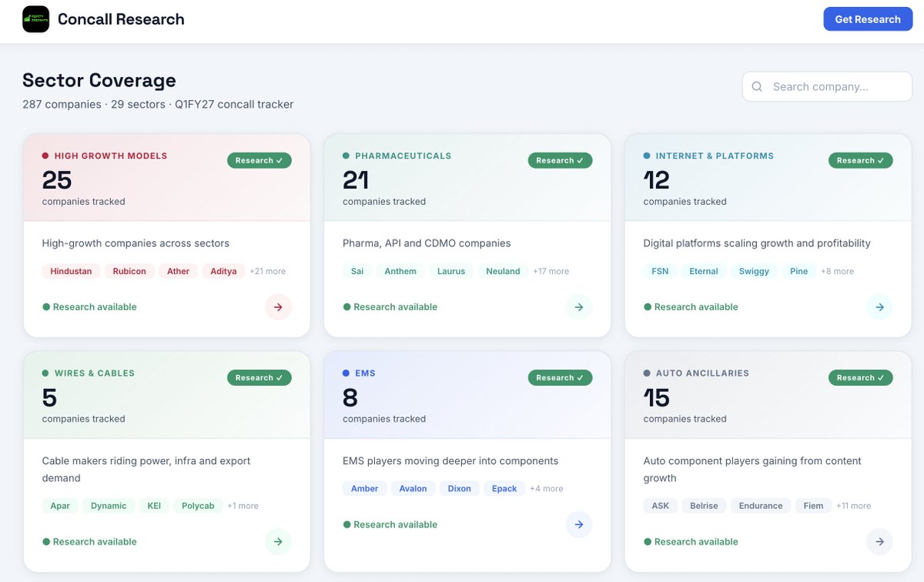This screenshot has height=582, width=924.
Task: Select the Laurus company tag
Action: [451, 271]
